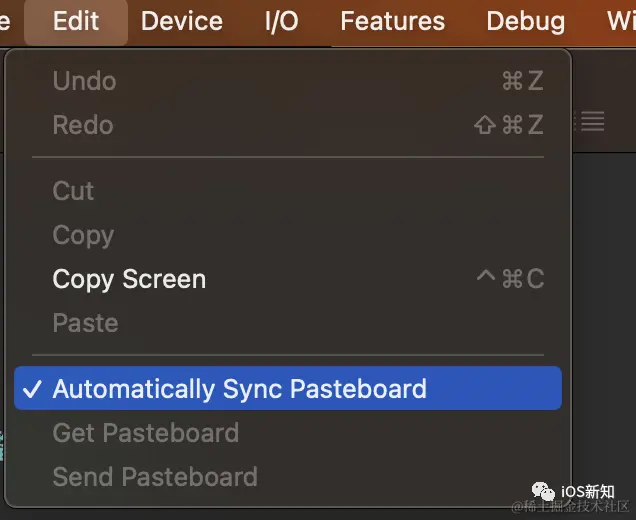636x520 pixels.
Task: Select Copy Screen in the Edit menu
Action: (x=129, y=279)
